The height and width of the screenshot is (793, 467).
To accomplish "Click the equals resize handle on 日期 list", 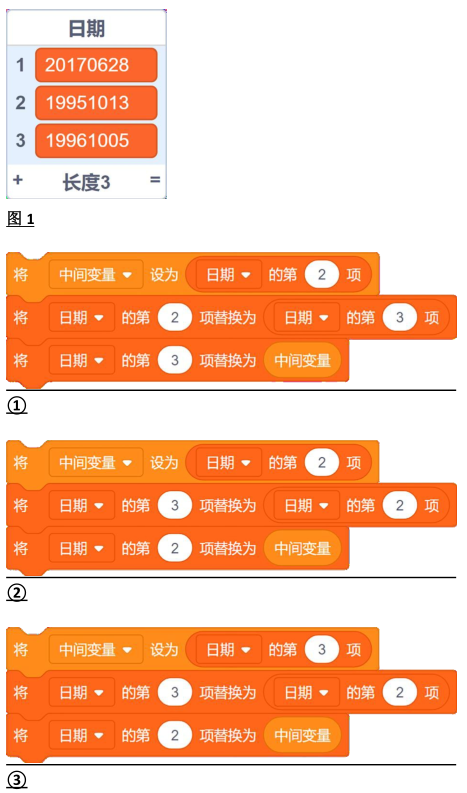I will (155, 180).
